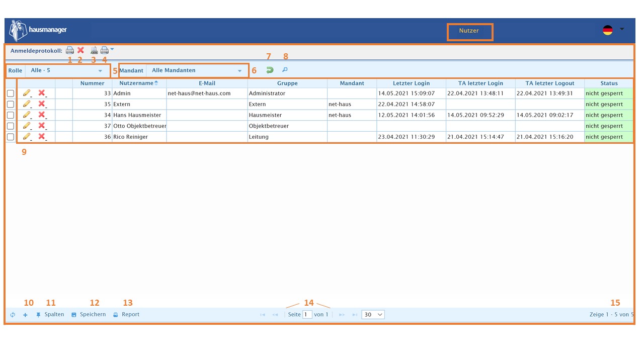
Task: Check the checkbox for Otto Objektbetreuer row
Action: pyautogui.click(x=10, y=126)
